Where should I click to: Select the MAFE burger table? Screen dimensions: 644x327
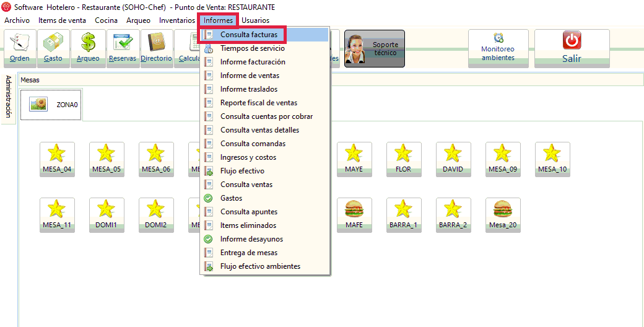click(x=354, y=215)
